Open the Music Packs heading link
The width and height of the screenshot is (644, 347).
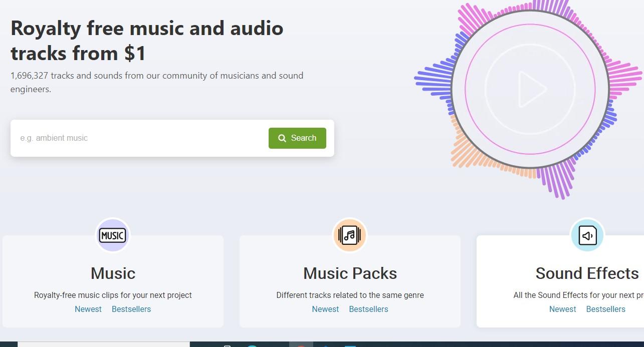350,273
